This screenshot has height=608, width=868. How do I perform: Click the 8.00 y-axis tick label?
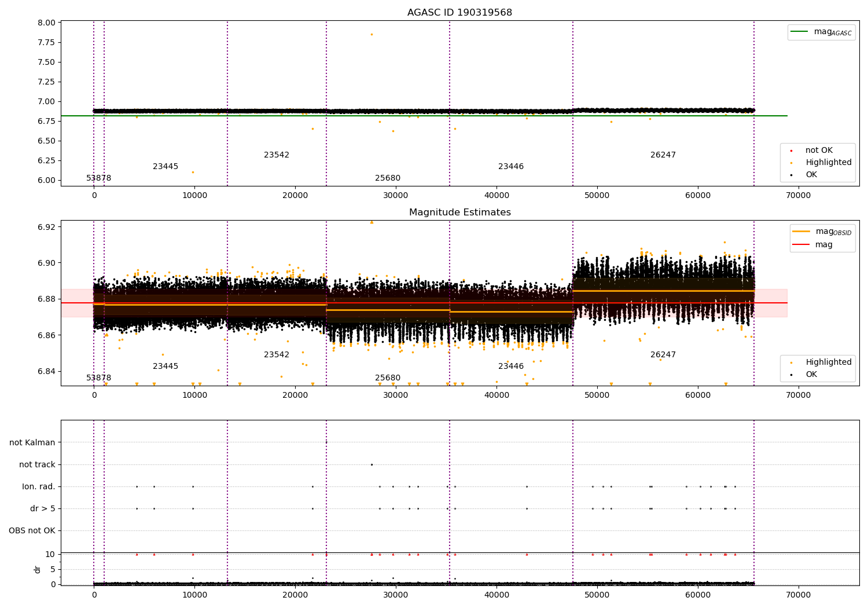click(46, 23)
